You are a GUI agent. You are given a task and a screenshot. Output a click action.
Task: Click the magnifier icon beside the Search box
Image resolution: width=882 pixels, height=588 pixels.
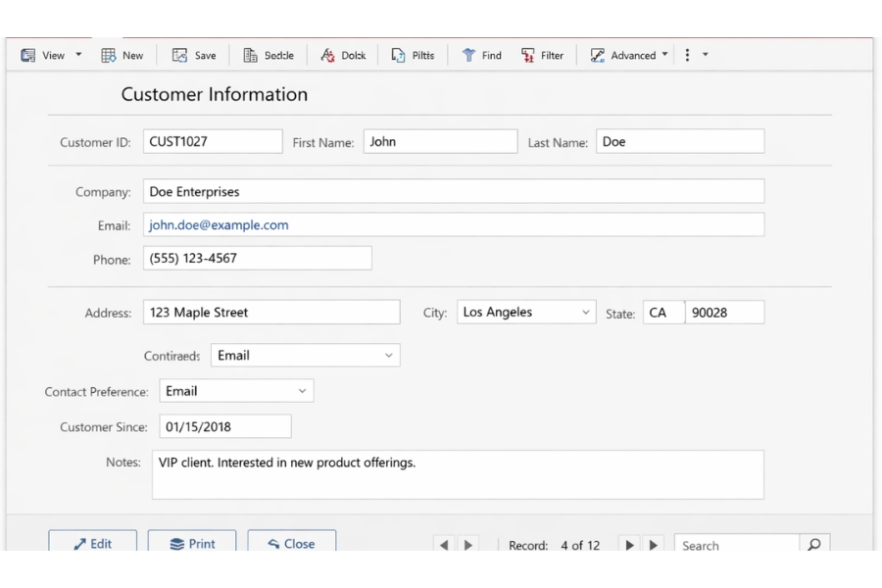tap(814, 545)
